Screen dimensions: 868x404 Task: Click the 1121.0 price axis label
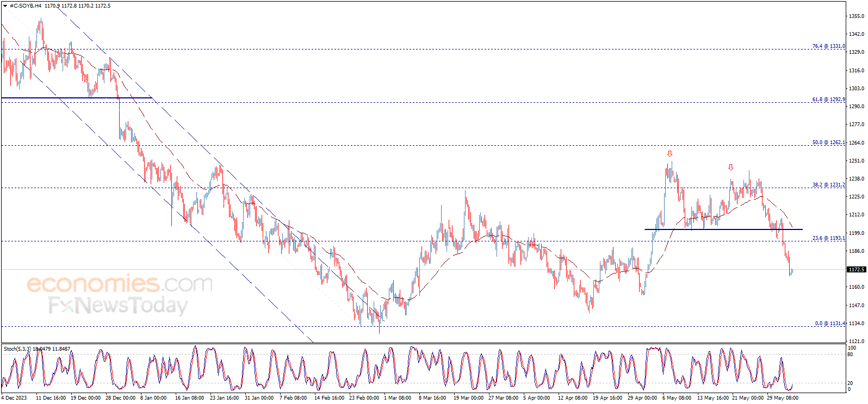click(857, 341)
